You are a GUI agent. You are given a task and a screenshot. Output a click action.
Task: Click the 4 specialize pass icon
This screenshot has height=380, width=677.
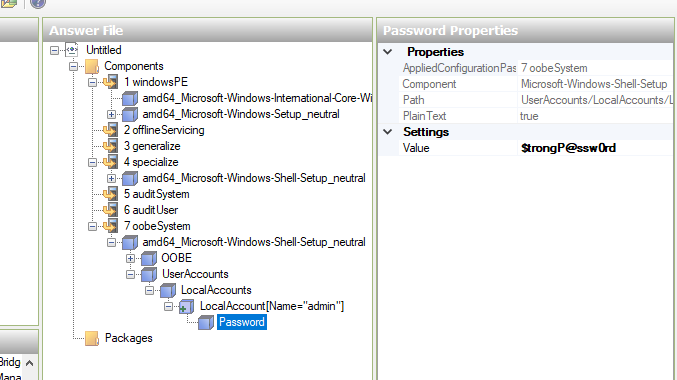click(111, 162)
